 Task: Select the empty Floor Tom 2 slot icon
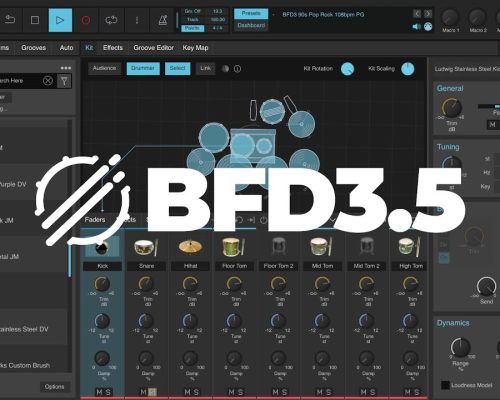pos(278,247)
